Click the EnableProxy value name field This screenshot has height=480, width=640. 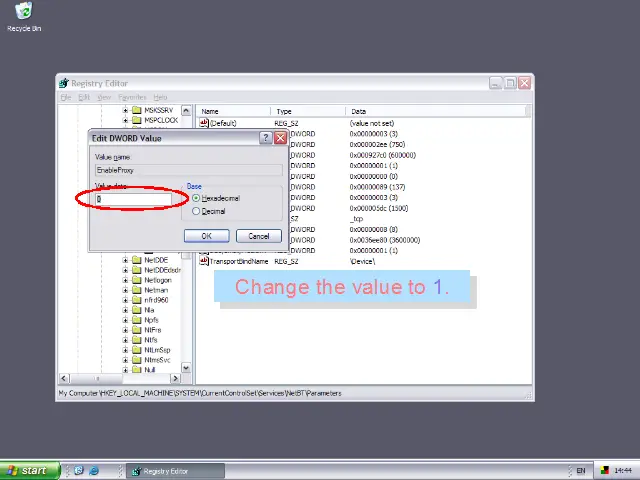[189, 170]
